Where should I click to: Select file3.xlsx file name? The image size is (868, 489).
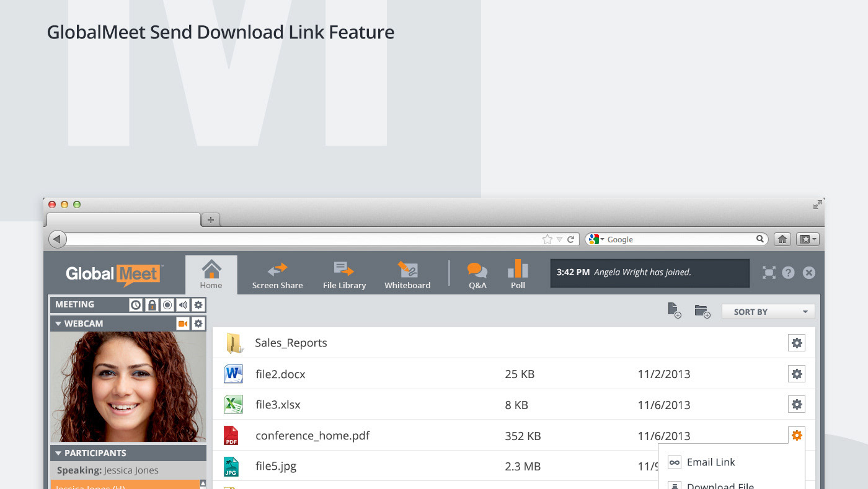(x=278, y=405)
